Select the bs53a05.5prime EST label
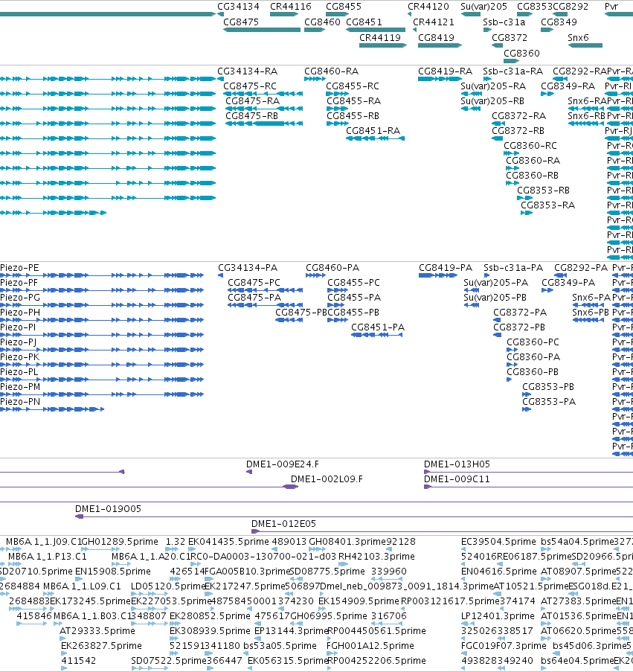 point(280,646)
